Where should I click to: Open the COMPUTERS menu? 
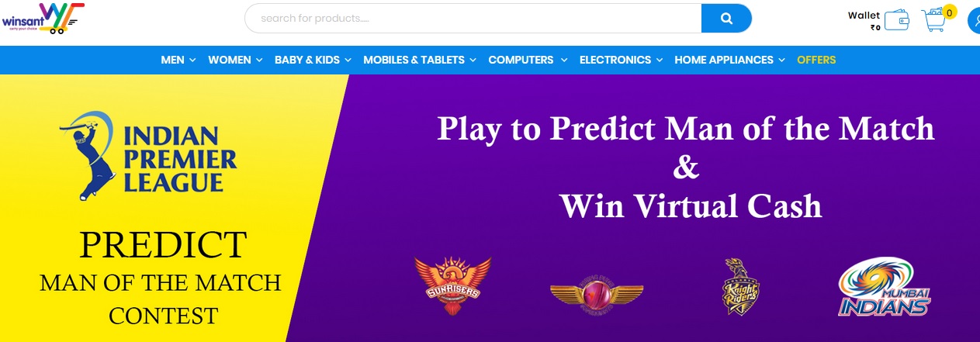point(528,60)
